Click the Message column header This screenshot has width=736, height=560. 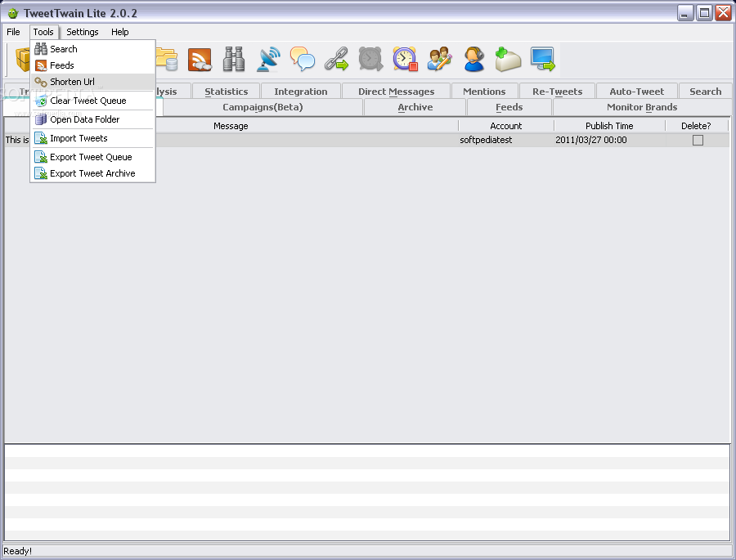point(231,126)
